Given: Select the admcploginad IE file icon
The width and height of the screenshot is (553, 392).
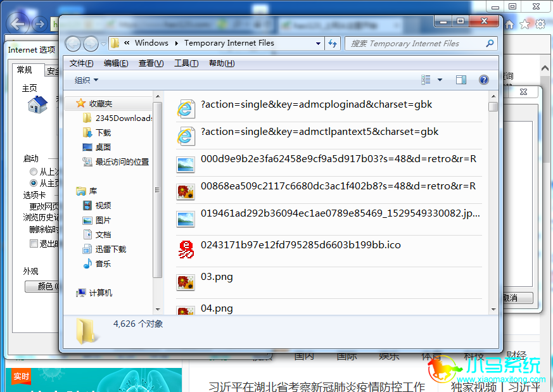Looking at the screenshot, I should tap(186, 109).
